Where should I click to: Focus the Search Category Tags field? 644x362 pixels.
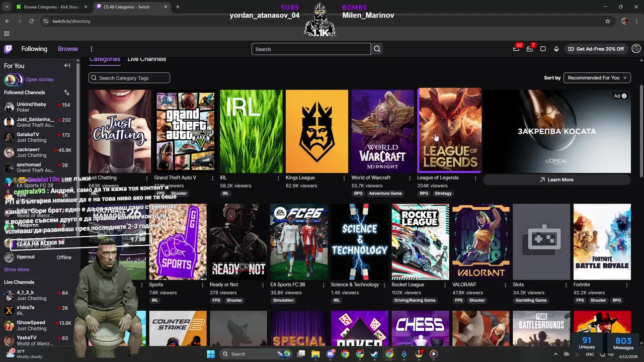coord(129,78)
